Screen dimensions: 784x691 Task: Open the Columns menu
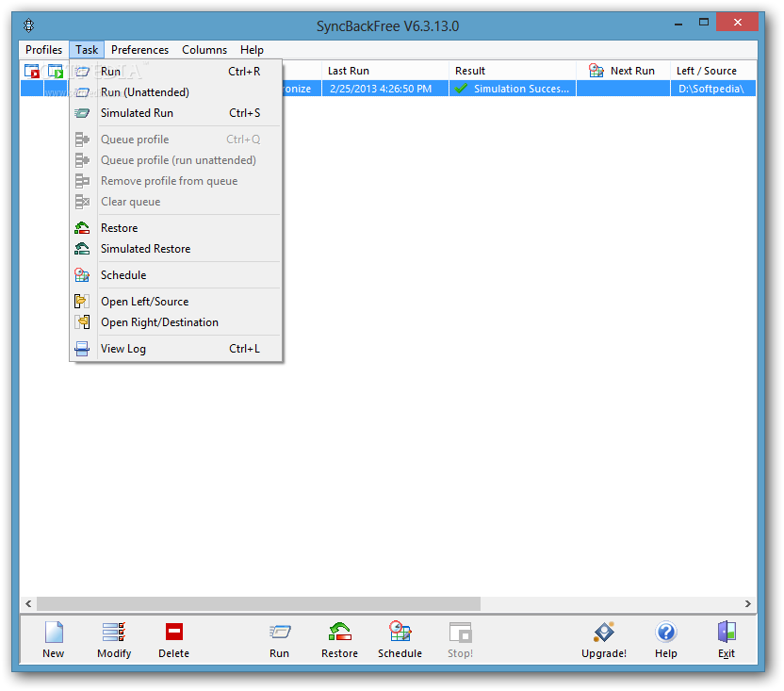(204, 50)
